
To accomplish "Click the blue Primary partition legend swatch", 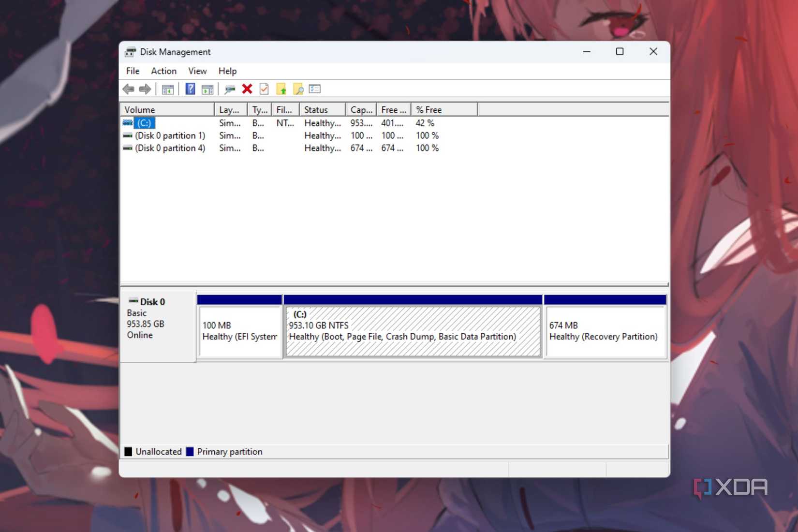I will tap(190, 451).
